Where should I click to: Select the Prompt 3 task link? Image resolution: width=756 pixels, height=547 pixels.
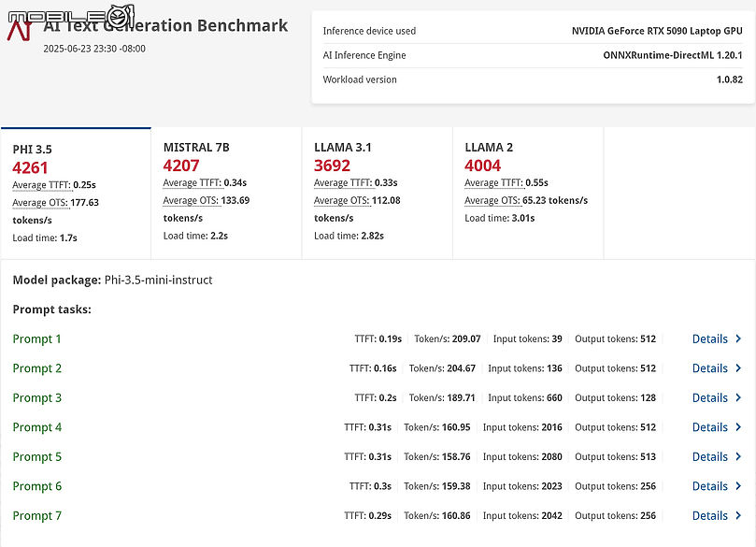(37, 398)
